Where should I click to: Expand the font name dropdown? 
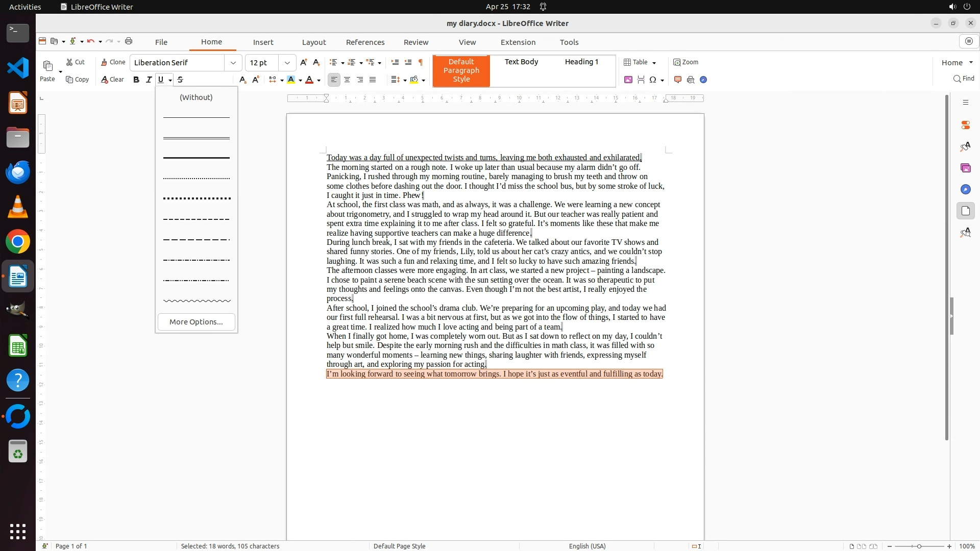tap(233, 63)
